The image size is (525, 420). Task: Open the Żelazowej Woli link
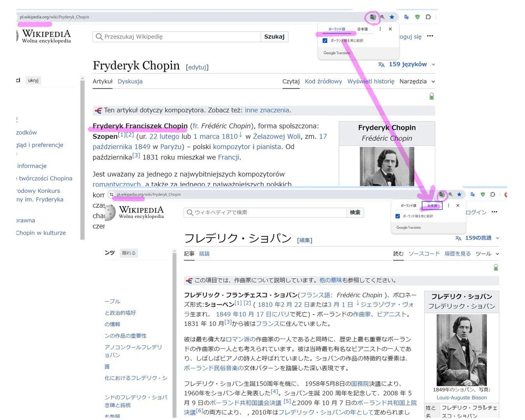coord(276,136)
